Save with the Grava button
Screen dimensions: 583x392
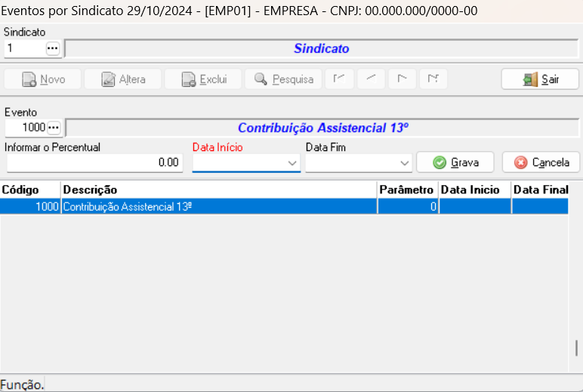click(455, 162)
